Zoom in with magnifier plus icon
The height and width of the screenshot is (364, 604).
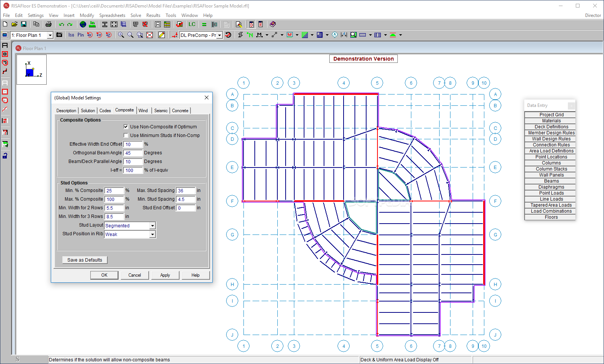pyautogui.click(x=121, y=35)
